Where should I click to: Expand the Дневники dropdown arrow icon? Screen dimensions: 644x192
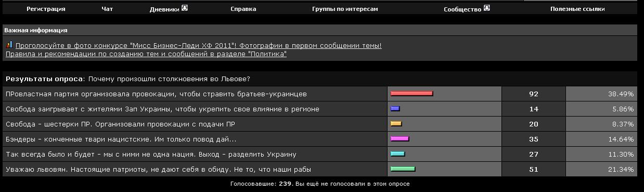(184, 8)
